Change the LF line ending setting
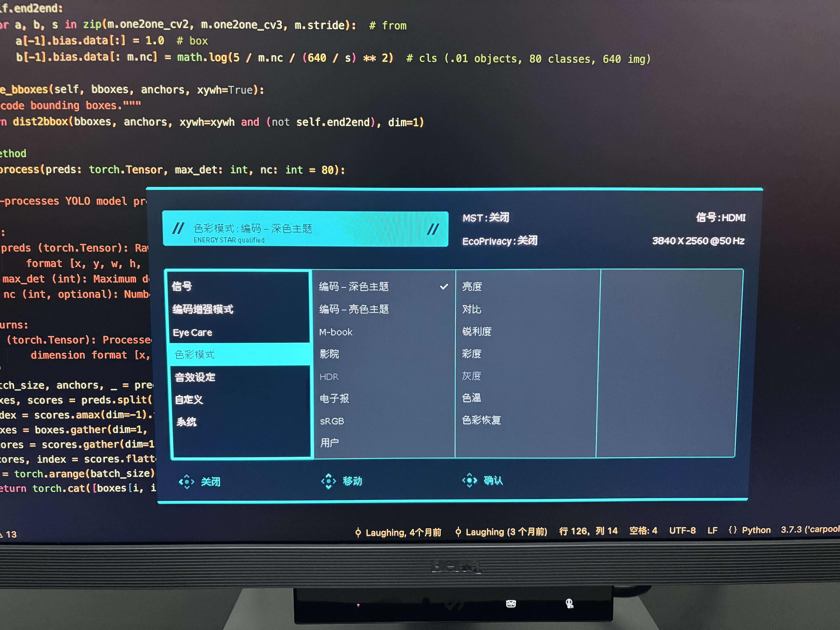 712,530
